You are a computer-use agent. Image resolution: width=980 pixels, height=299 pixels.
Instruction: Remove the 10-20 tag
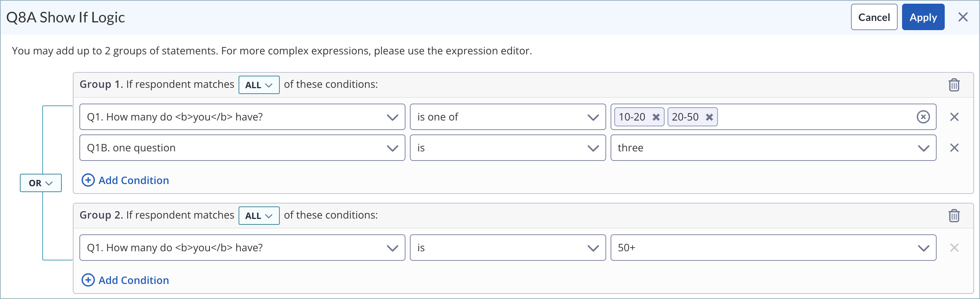pos(656,117)
